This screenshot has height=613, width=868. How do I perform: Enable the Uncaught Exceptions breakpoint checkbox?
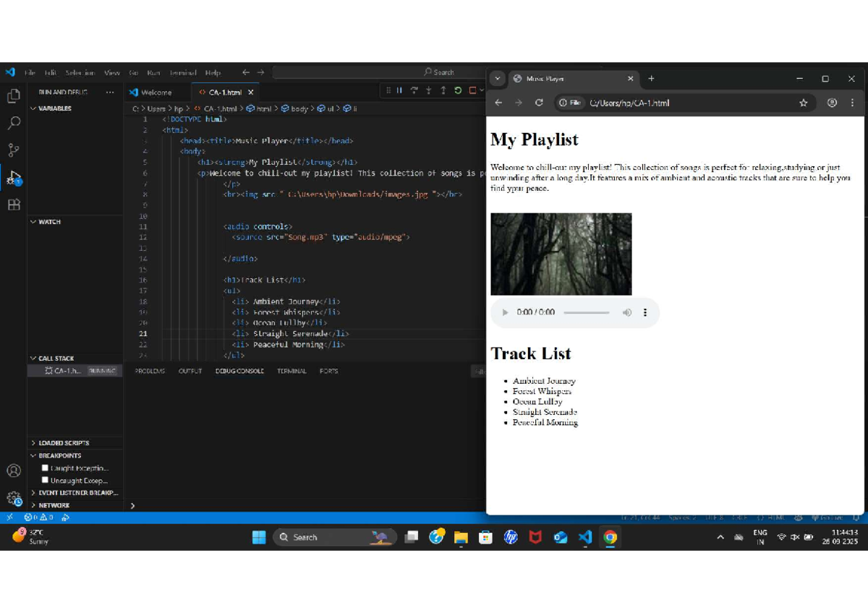click(45, 480)
